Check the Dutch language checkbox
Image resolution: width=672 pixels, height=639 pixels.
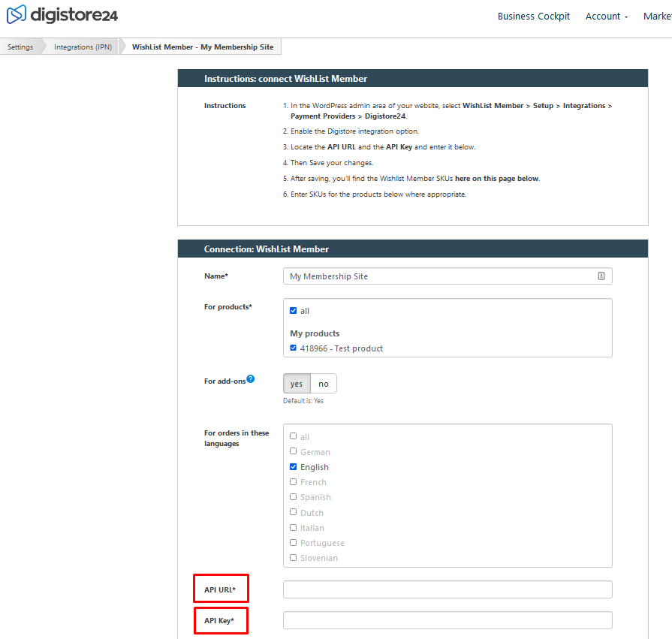(x=293, y=512)
